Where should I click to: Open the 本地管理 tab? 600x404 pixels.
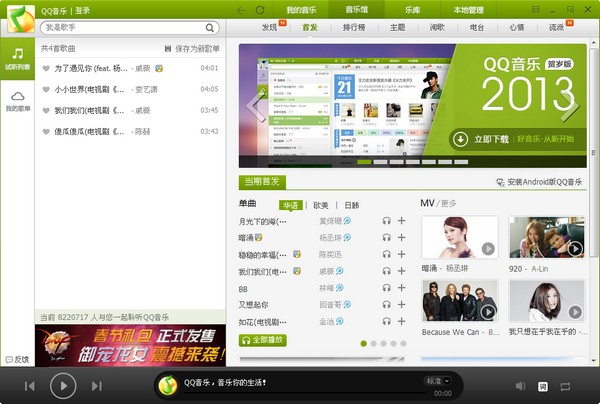[468, 10]
